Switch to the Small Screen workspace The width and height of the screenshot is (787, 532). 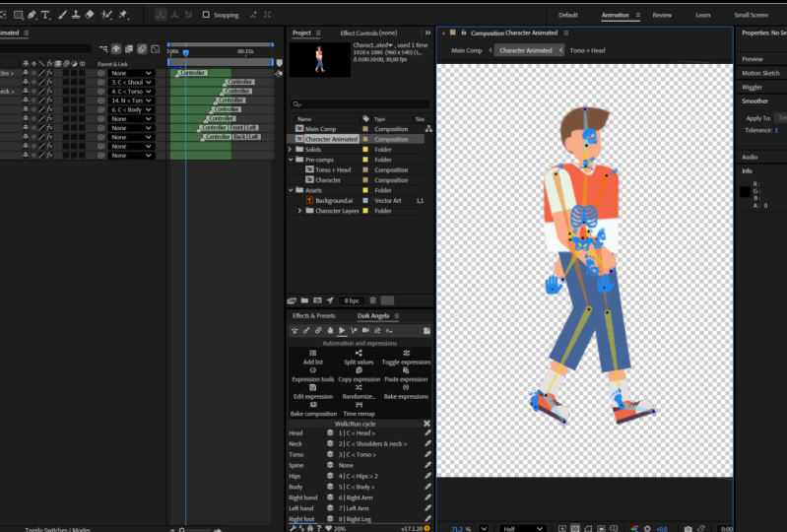pos(751,15)
